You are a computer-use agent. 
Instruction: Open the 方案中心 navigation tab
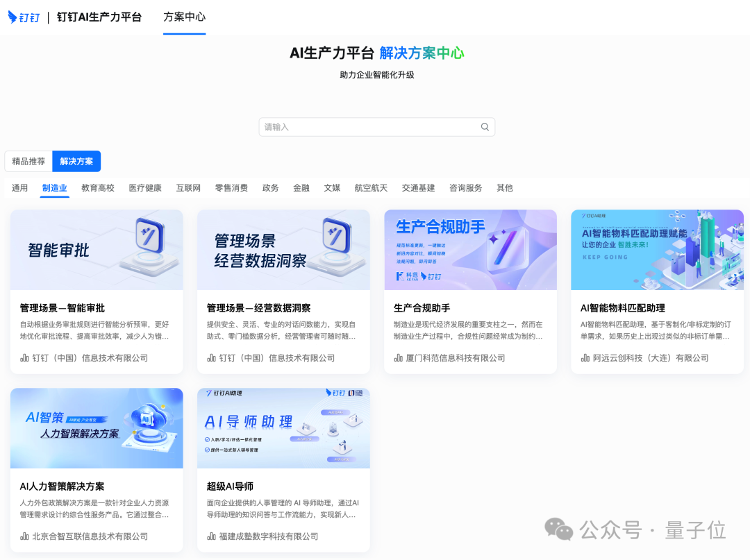184,17
